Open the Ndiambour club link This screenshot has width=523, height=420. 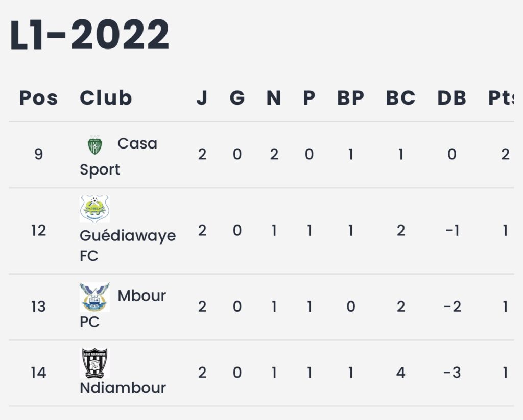pos(123,388)
